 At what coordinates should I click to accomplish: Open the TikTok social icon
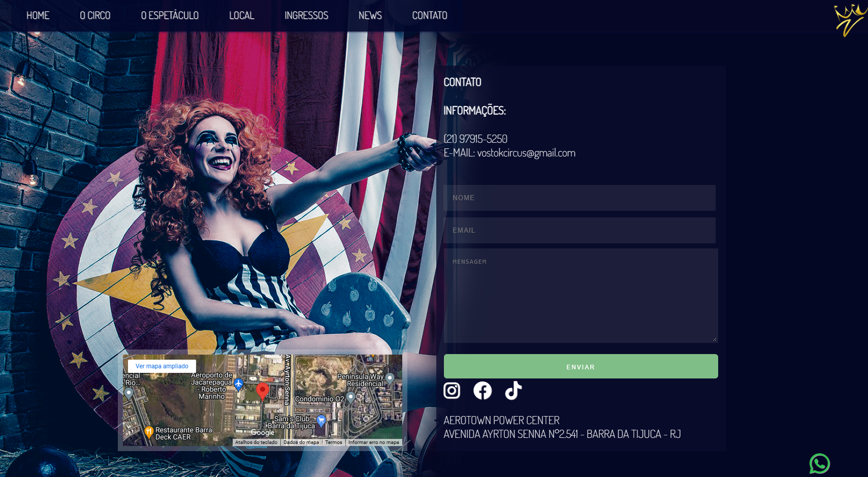click(513, 391)
